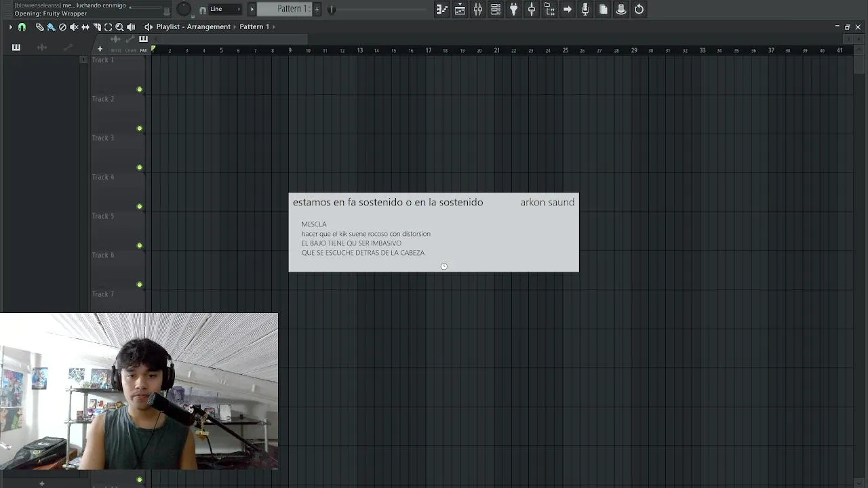The width and height of the screenshot is (868, 488).
Task: Open the playlist options menu arrow
Action: (x=10, y=27)
